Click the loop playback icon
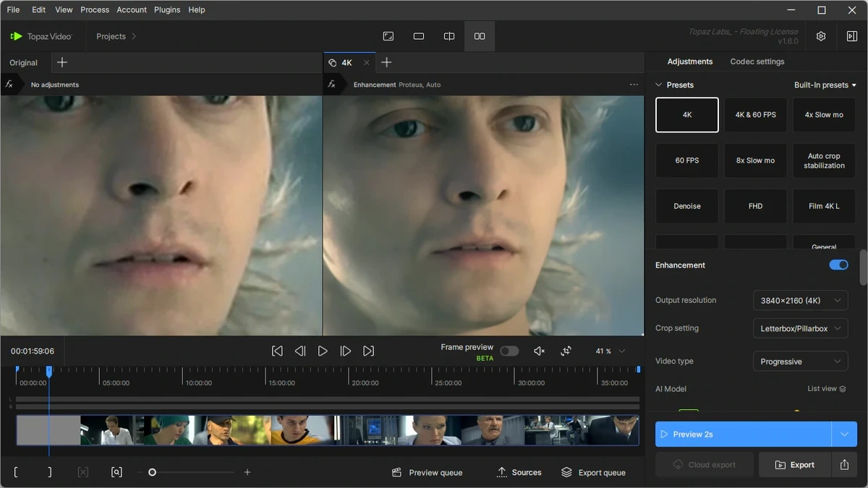This screenshot has height=488, width=868. coord(566,351)
